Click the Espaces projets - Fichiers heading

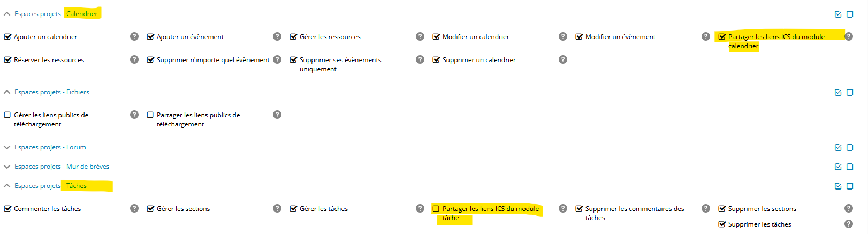[51, 92]
